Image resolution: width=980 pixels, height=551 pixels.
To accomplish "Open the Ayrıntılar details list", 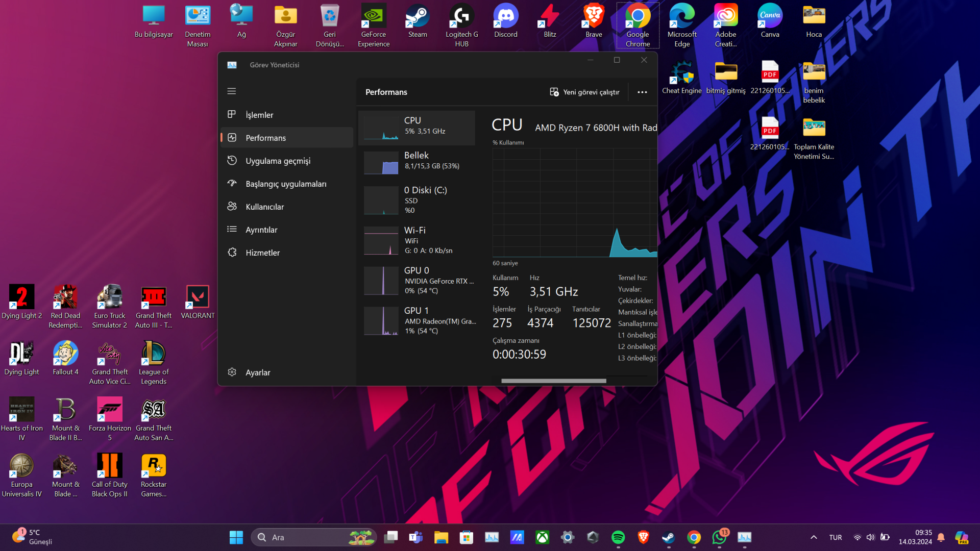I will [261, 230].
